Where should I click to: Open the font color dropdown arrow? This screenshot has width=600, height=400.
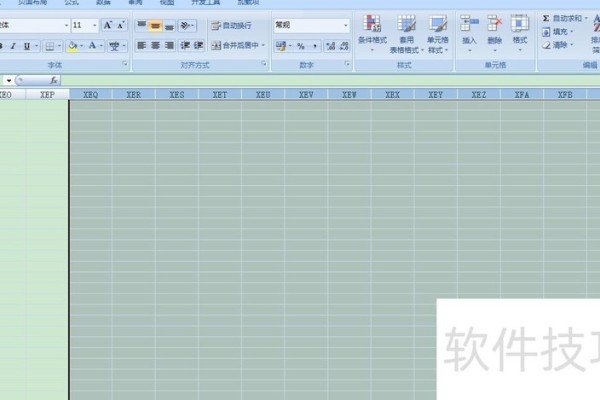(101, 46)
